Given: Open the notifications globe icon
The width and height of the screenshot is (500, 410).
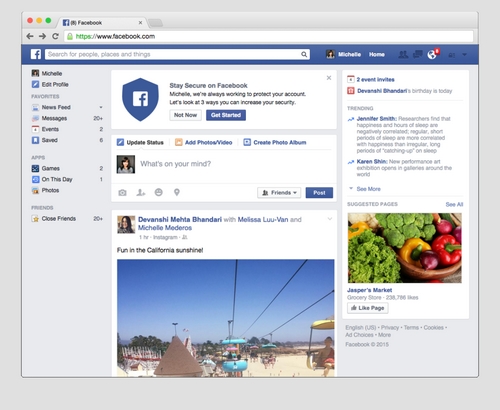Looking at the screenshot, I should (432, 54).
